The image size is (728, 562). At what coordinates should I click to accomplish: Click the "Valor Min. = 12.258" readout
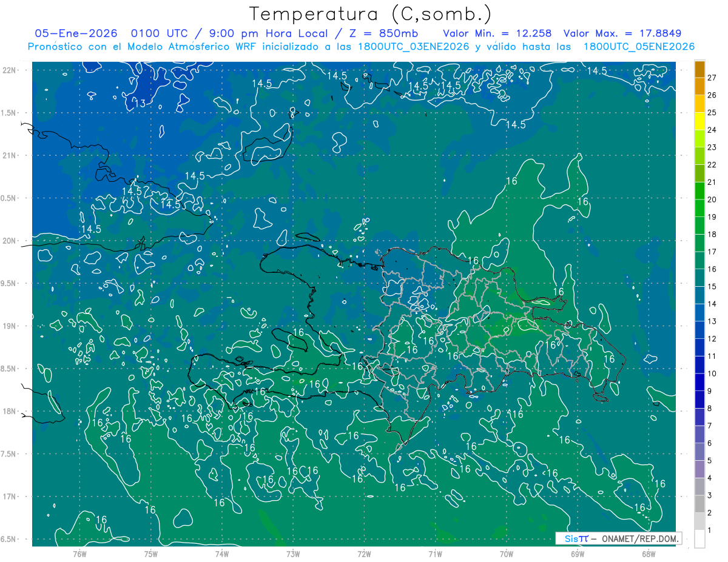[x=497, y=33]
